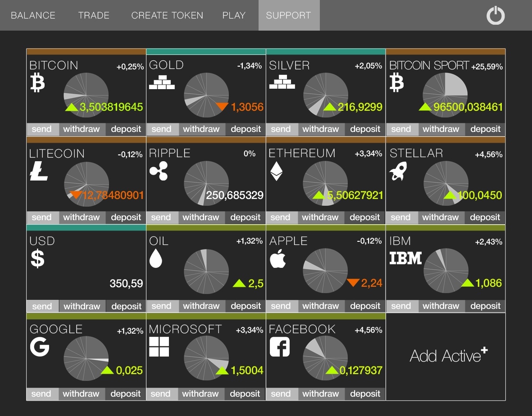
Task: Click the Bitcoin logo in the Bitcoin card
Action: 37,83
